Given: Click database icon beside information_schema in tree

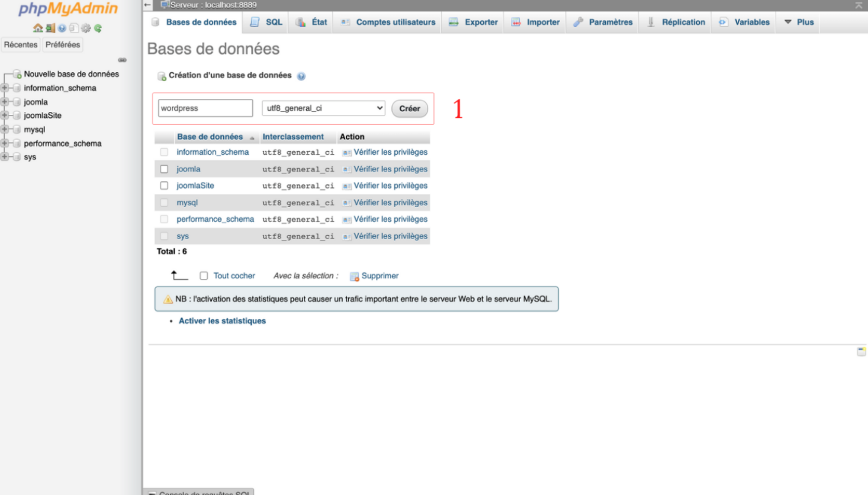Looking at the screenshot, I should (17, 88).
